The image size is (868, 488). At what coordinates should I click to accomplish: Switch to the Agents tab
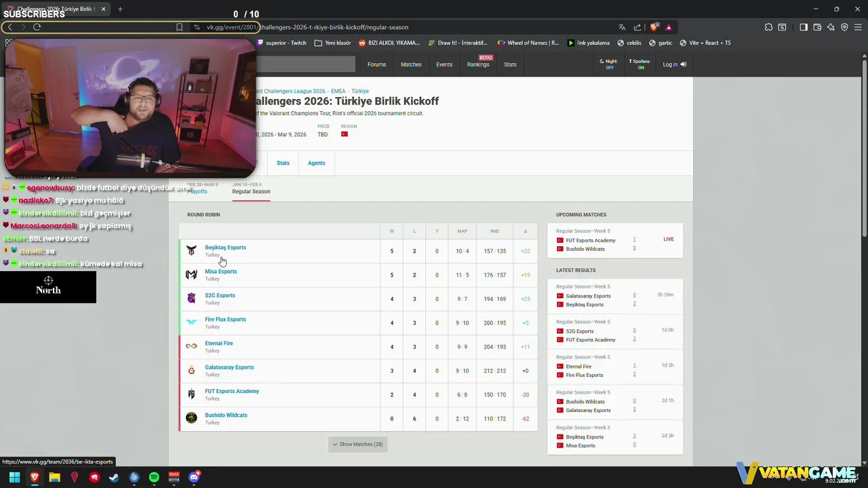click(x=317, y=163)
